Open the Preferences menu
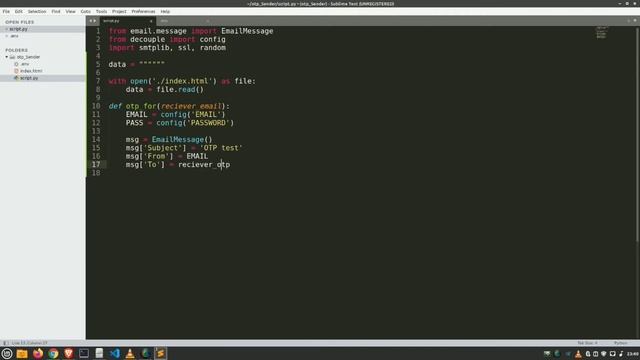Screen dimensions: 640x360 click(x=143, y=11)
